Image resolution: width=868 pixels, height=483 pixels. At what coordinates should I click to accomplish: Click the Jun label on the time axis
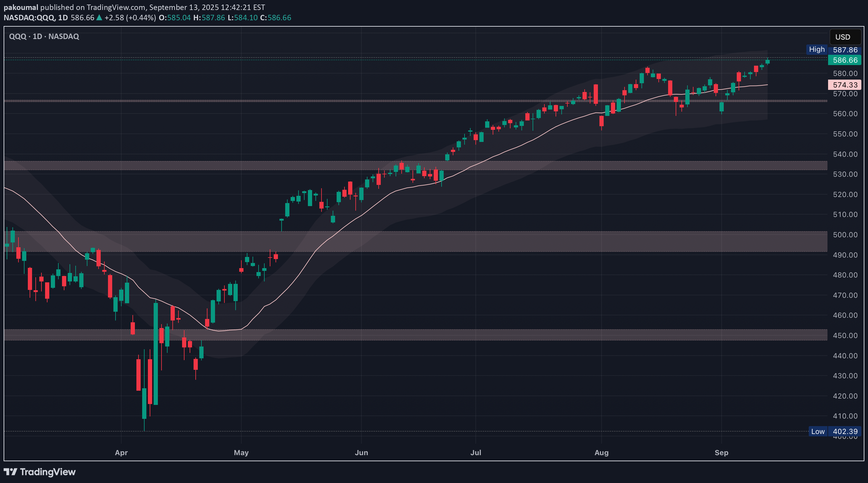(x=361, y=452)
